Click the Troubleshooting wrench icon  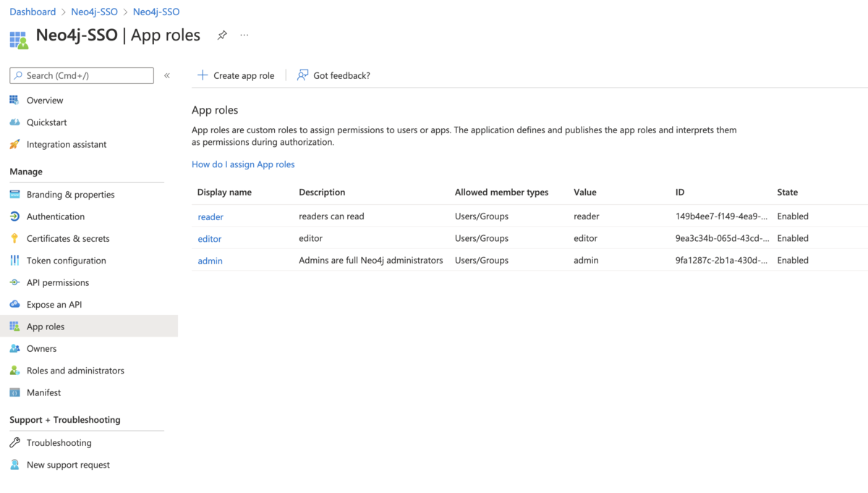pos(16,442)
